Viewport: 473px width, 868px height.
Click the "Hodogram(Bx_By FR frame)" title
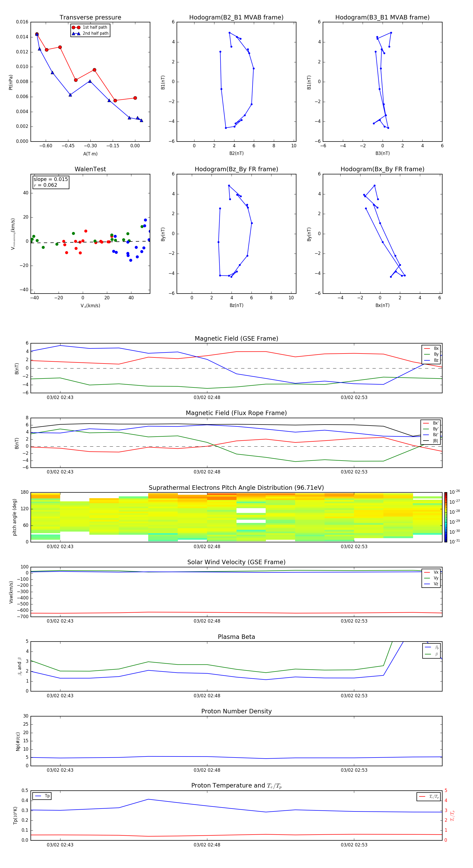[x=382, y=169]
